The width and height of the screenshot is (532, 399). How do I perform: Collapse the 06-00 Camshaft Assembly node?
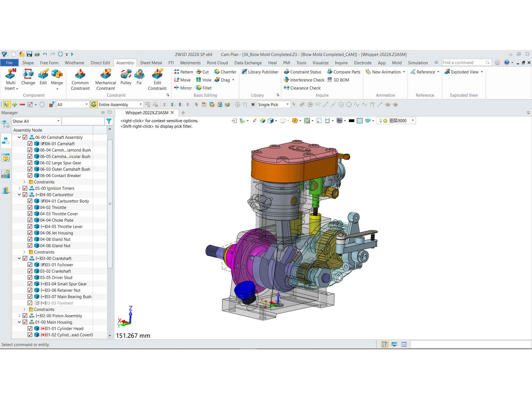(x=19, y=137)
